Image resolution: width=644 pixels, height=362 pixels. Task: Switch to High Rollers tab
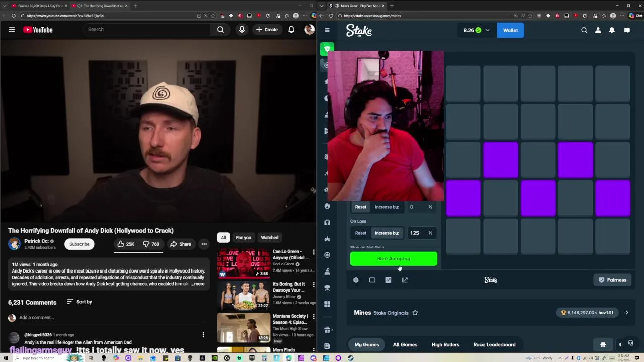click(445, 344)
